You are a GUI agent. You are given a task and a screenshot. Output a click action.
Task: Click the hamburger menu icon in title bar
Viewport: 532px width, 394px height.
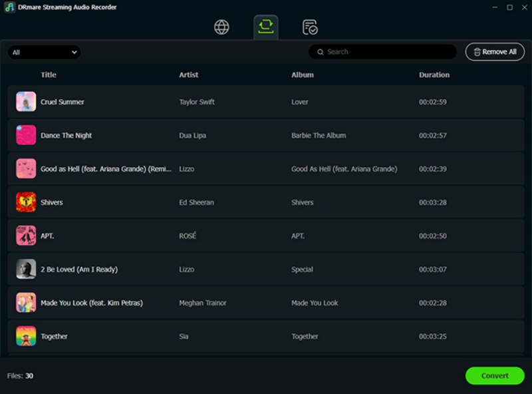pyautogui.click(x=478, y=7)
